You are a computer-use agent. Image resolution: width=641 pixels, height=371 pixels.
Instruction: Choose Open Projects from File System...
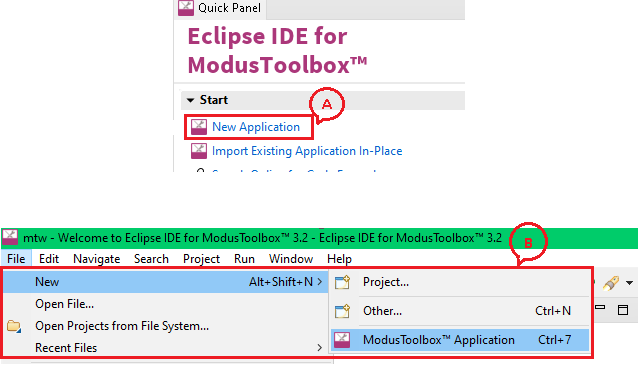[166, 326]
